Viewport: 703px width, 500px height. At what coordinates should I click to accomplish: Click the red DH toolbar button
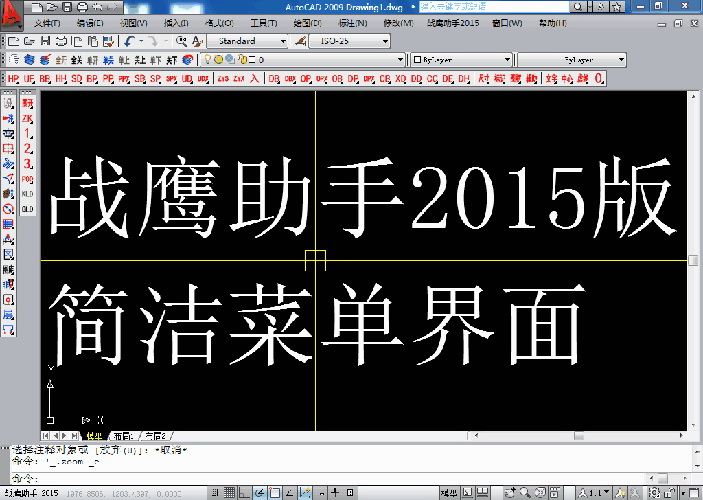[x=464, y=78]
